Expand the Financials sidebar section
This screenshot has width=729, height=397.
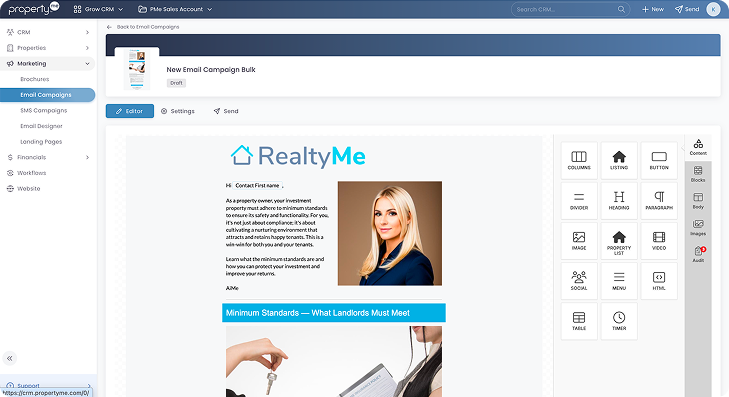click(x=48, y=157)
